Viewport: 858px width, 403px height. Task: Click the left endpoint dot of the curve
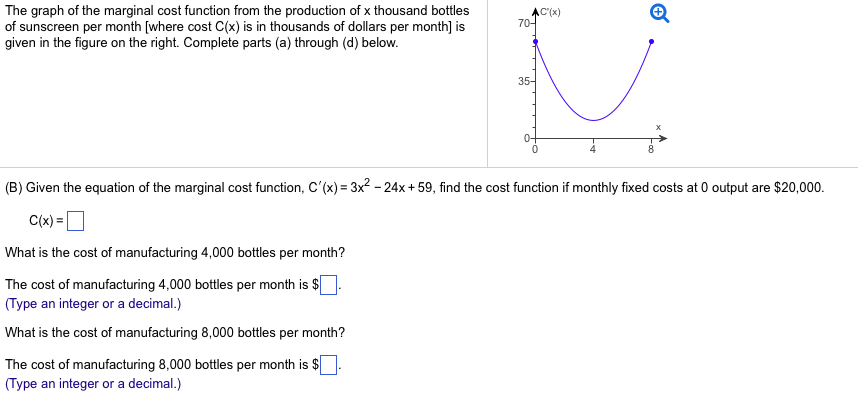pos(535,42)
